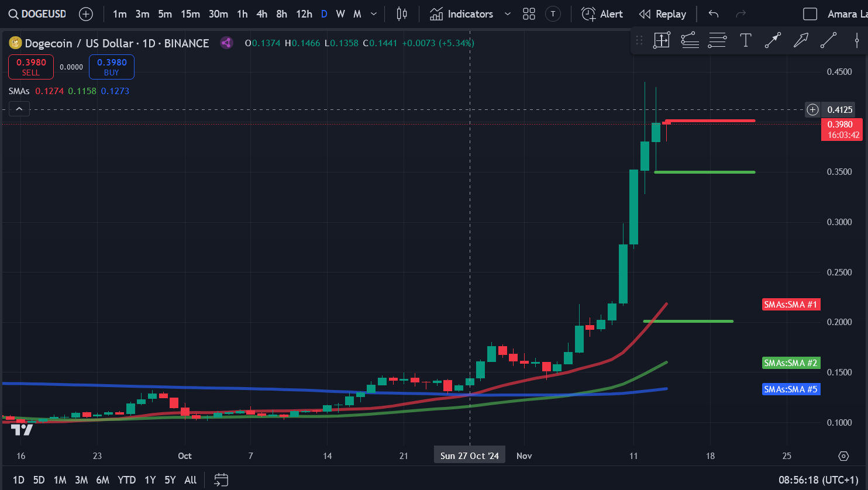Select the Fib retracement drawing tool
Viewport: 868px width, 490px height.
pyautogui.click(x=690, y=40)
